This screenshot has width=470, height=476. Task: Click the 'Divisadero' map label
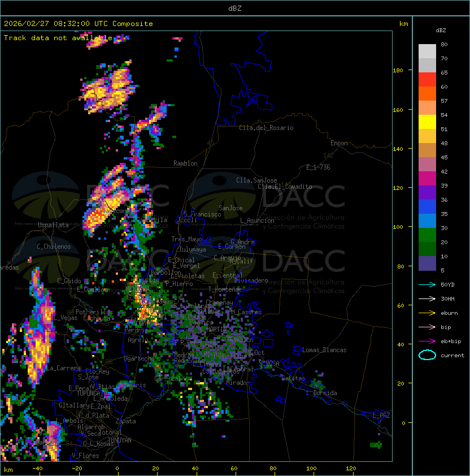[251, 280]
